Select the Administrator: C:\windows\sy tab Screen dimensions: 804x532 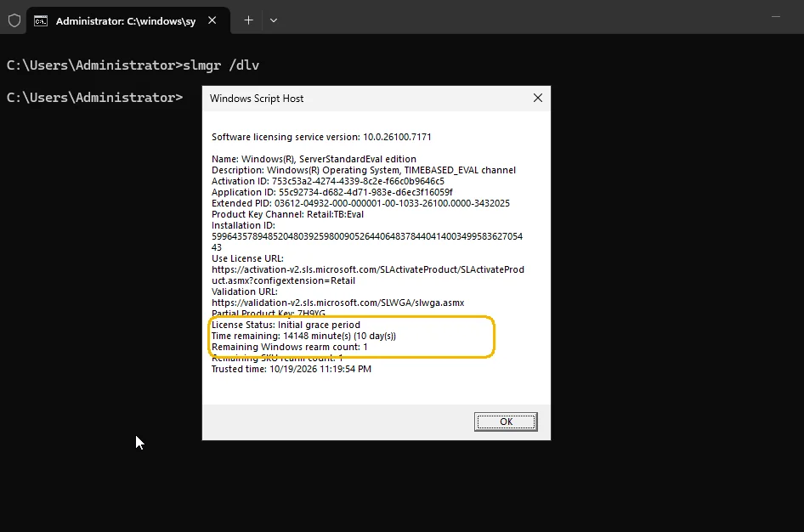click(x=127, y=21)
